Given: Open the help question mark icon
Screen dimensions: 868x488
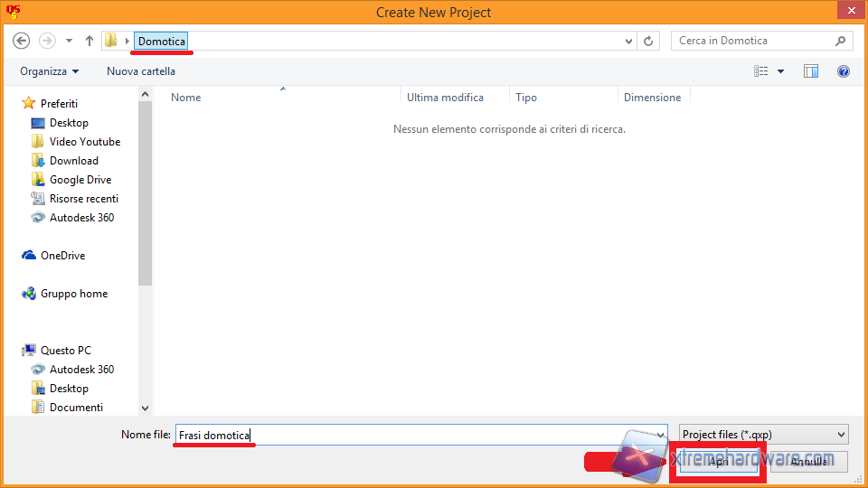Looking at the screenshot, I should [x=843, y=71].
